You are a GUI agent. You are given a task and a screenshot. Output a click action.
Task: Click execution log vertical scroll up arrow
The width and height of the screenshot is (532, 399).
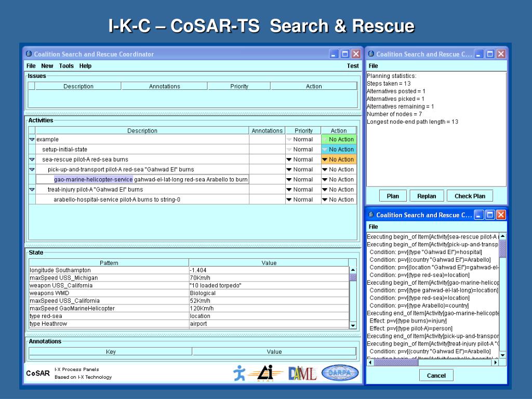coord(502,236)
